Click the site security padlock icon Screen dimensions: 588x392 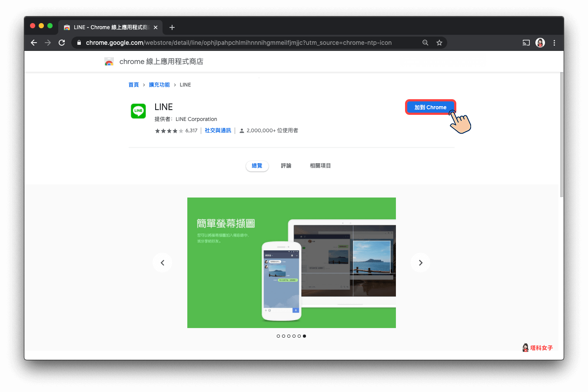point(78,43)
